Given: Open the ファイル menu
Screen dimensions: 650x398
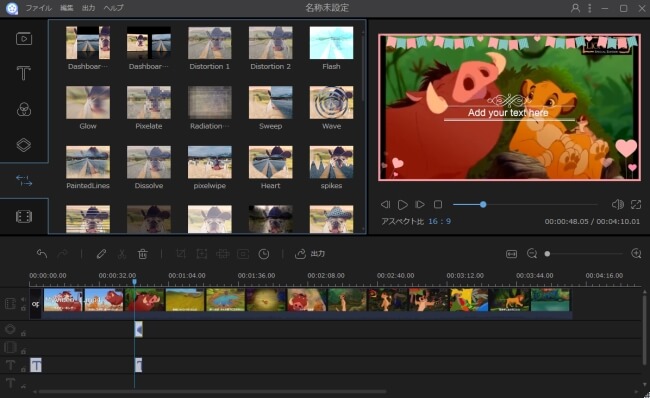Looking at the screenshot, I should (x=39, y=8).
